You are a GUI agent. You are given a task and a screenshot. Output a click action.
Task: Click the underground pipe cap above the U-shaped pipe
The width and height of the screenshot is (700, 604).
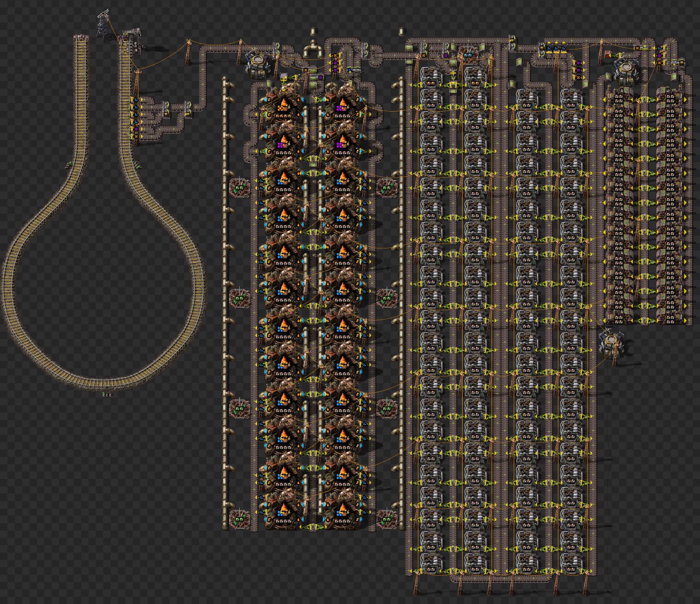tap(313, 32)
